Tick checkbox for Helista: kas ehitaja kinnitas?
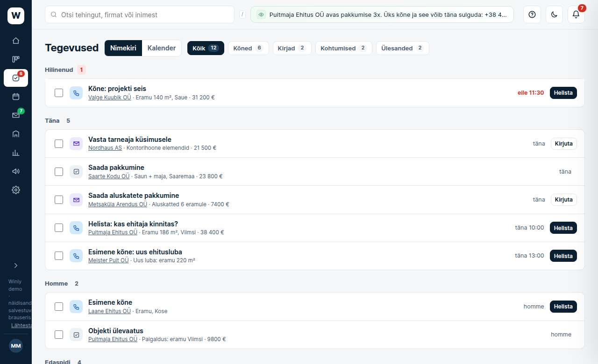 (x=59, y=228)
